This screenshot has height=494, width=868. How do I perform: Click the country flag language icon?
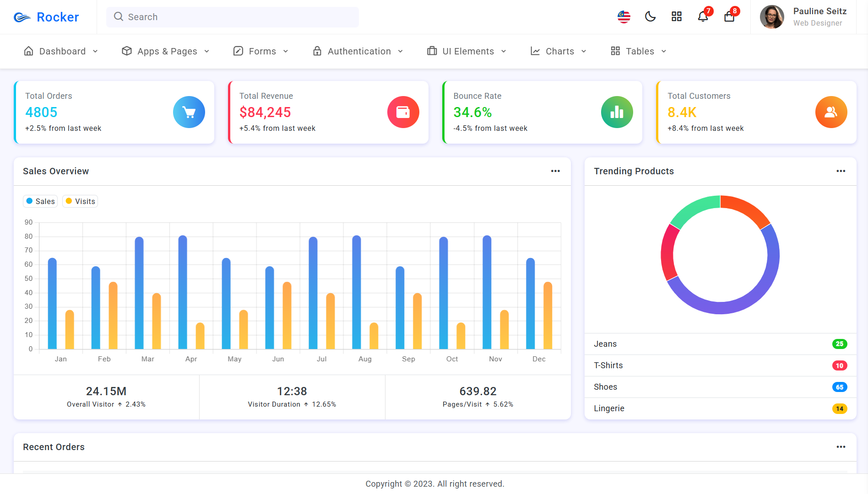[x=624, y=17]
